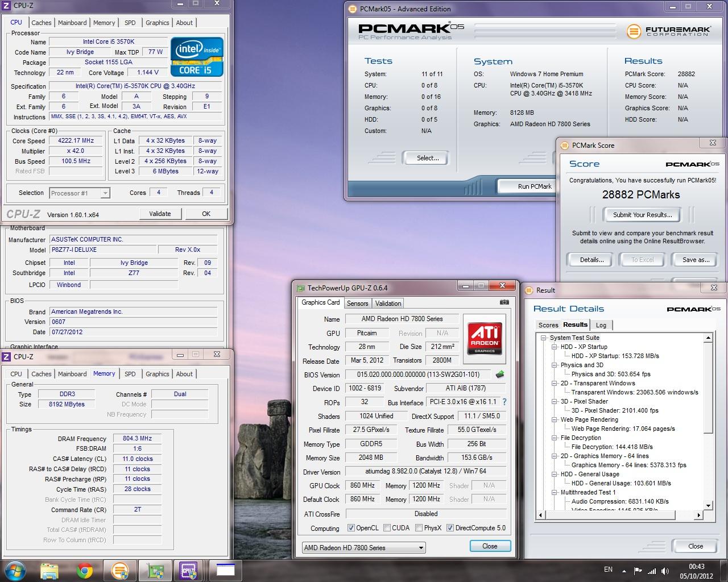Open the network signal tray icon

click(652, 571)
